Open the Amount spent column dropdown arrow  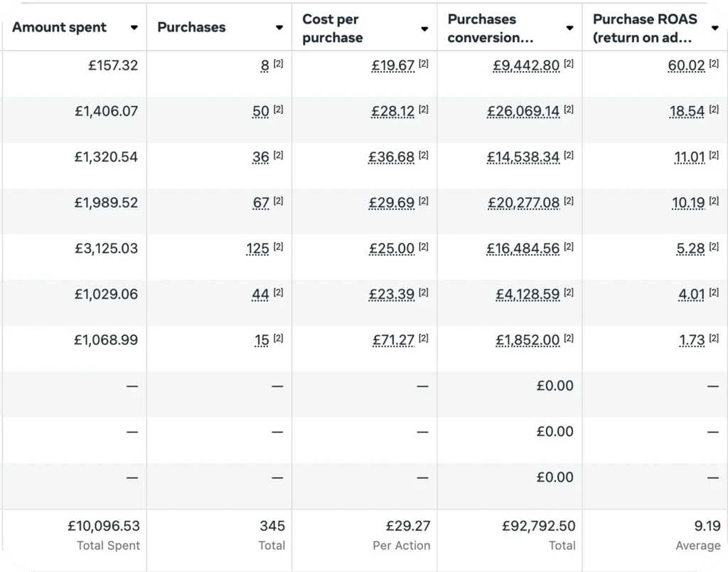point(134,28)
